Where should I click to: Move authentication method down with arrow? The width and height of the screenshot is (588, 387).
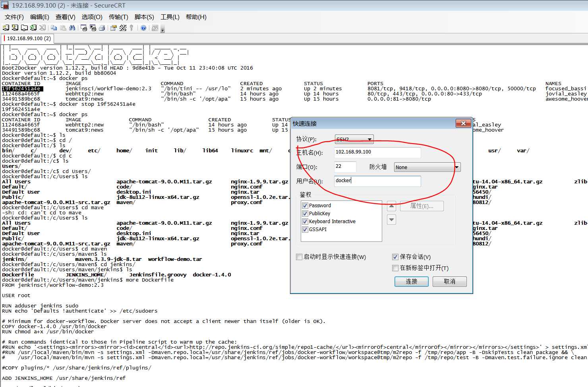pos(392,220)
